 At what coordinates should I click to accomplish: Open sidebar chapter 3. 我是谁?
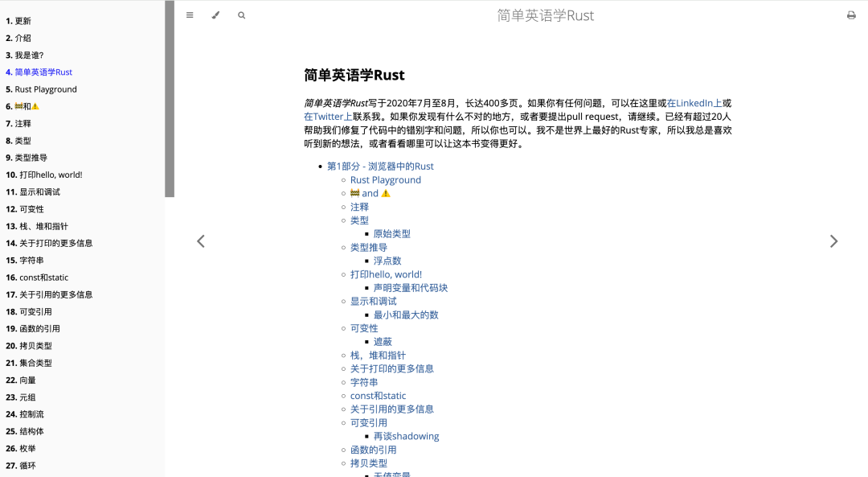click(x=24, y=56)
